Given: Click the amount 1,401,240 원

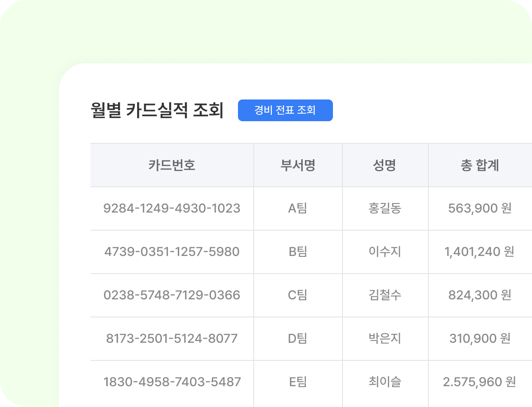Looking at the screenshot, I should click(480, 252).
